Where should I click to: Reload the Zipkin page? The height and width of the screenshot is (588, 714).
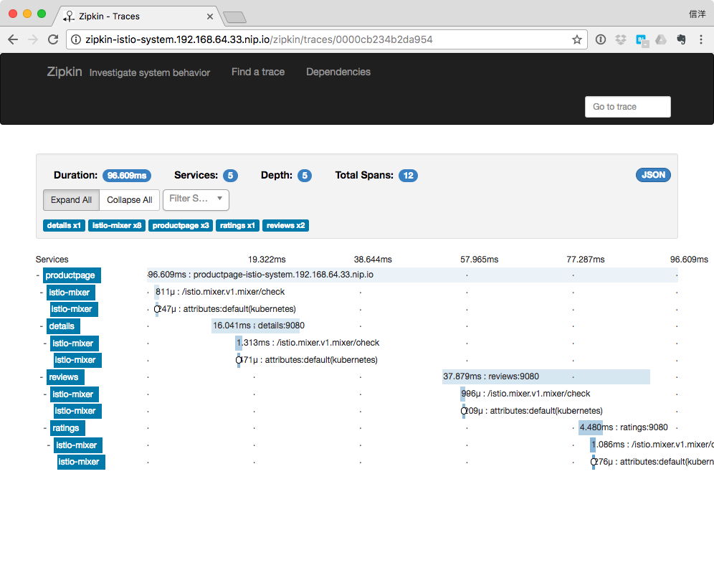53,39
